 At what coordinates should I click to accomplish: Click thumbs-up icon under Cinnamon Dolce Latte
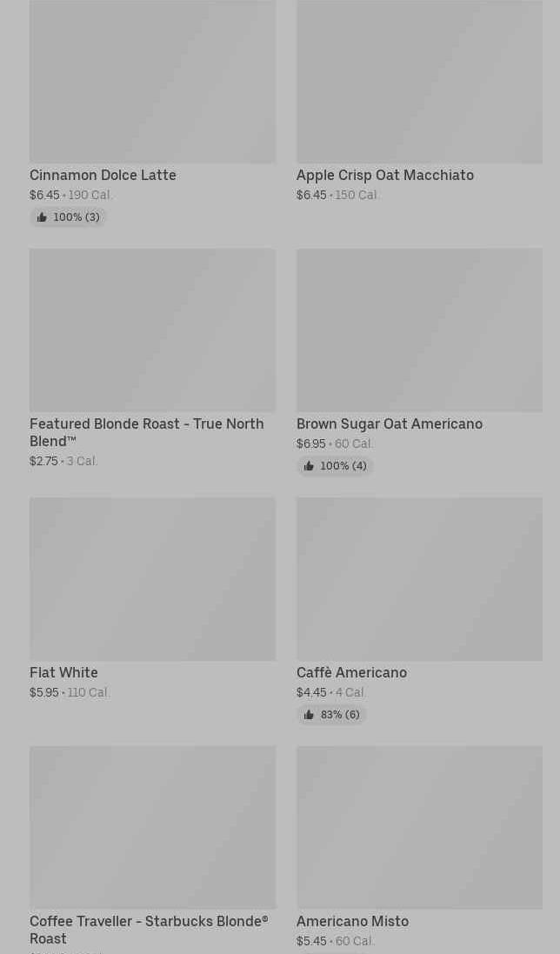pyautogui.click(x=42, y=217)
